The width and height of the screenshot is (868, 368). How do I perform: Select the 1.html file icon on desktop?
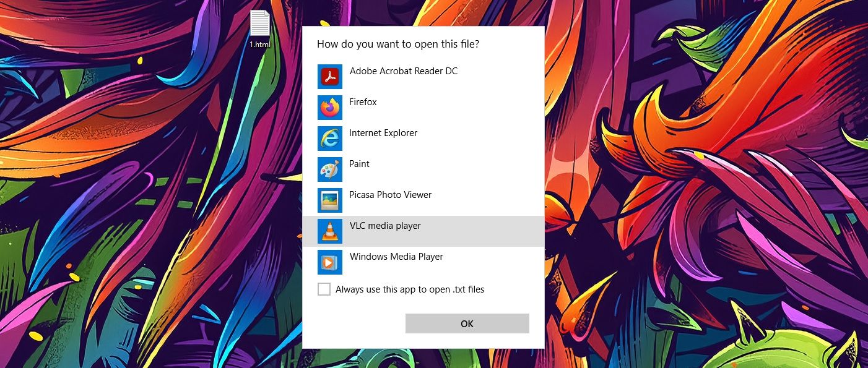tap(260, 24)
